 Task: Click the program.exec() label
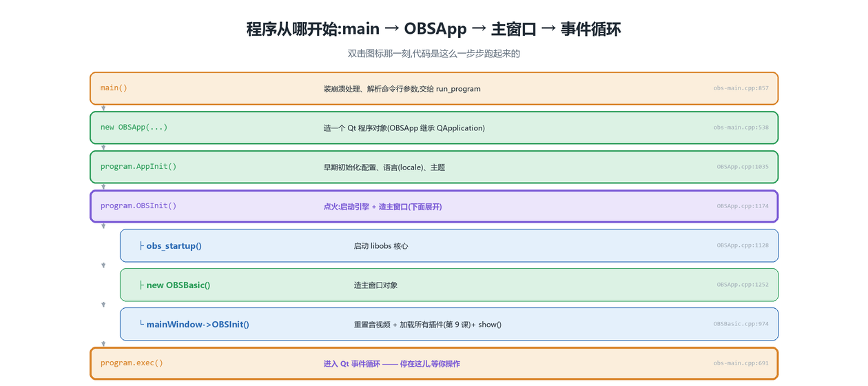point(132,363)
